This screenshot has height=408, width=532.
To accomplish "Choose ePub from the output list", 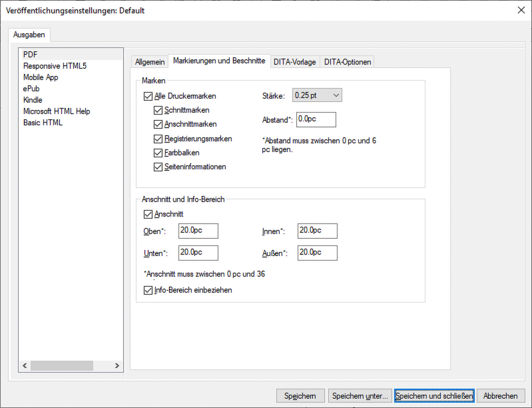I will coord(31,88).
